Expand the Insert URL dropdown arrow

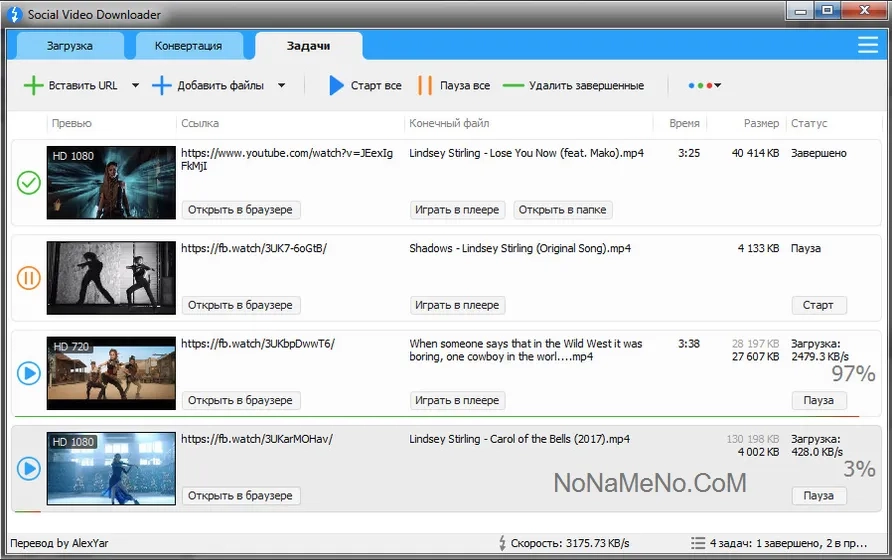135,86
